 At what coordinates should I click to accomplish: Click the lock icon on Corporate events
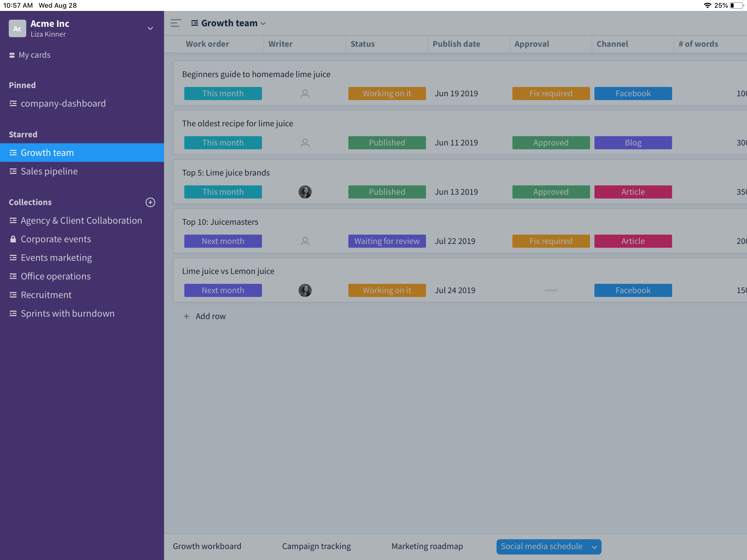tap(13, 239)
